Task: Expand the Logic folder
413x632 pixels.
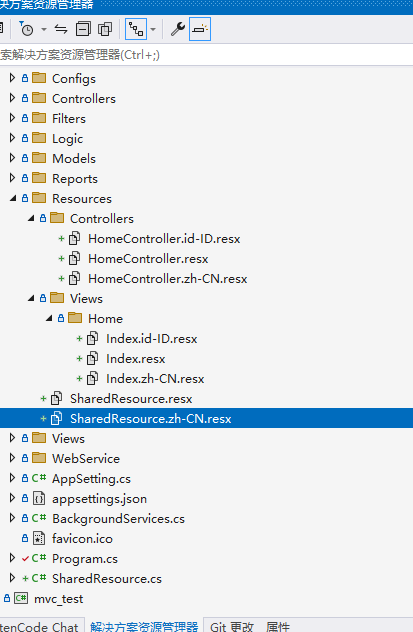Action: [x=12, y=138]
